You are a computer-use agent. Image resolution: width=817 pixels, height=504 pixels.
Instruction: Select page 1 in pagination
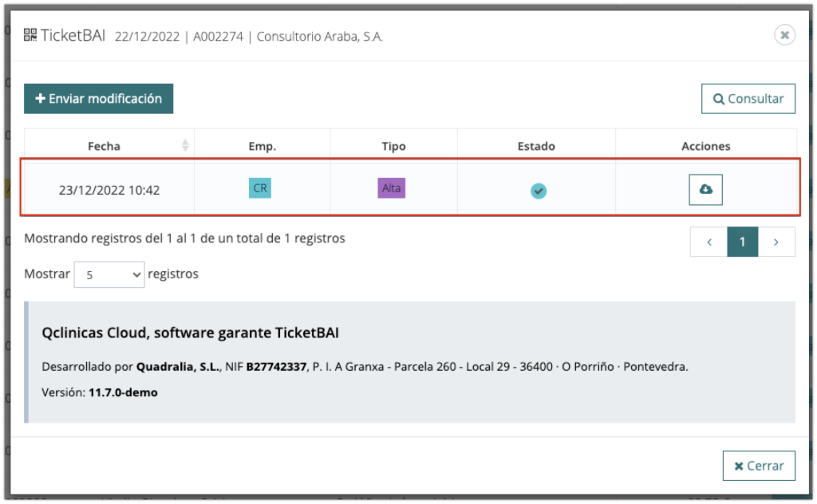(x=742, y=242)
